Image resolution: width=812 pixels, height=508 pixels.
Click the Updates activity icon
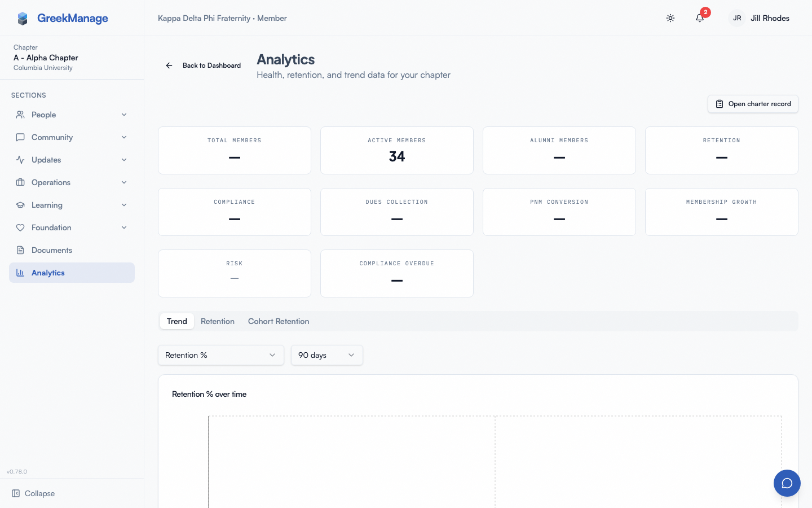click(x=20, y=160)
